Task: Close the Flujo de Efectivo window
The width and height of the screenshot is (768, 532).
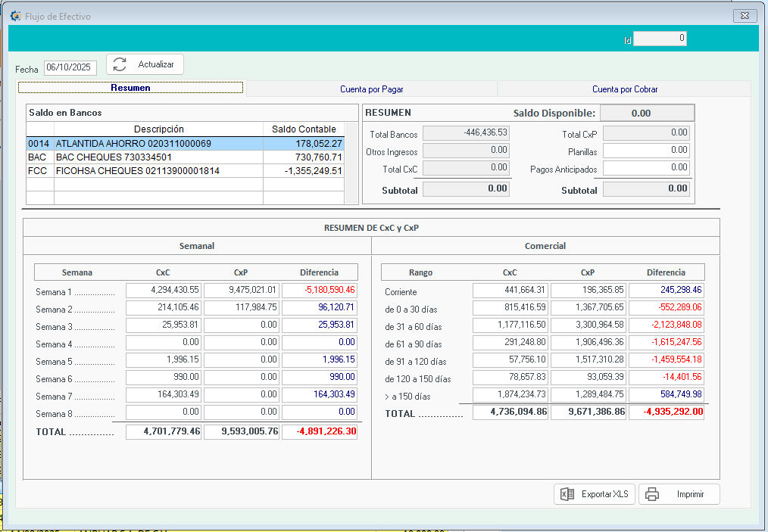Action: click(x=745, y=15)
